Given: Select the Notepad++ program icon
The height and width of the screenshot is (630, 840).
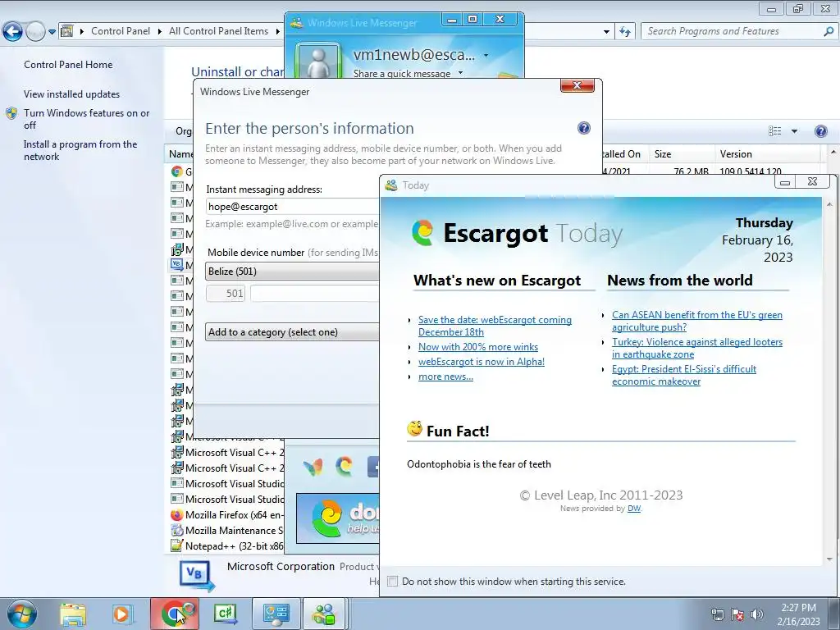Looking at the screenshot, I should [x=177, y=546].
